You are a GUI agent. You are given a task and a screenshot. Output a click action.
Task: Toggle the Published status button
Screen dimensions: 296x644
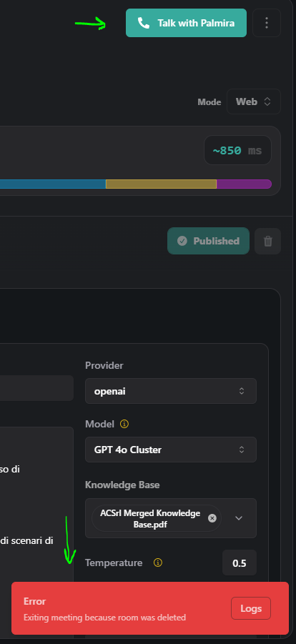209,241
